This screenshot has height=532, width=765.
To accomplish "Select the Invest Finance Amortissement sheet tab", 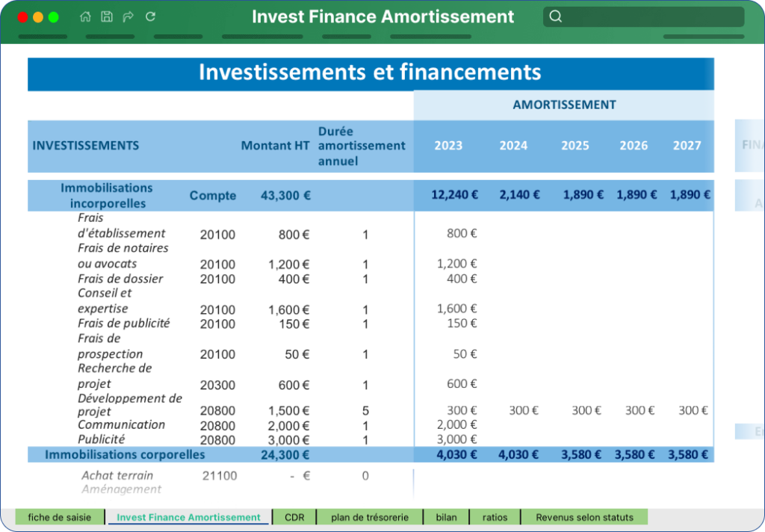I will point(188,517).
